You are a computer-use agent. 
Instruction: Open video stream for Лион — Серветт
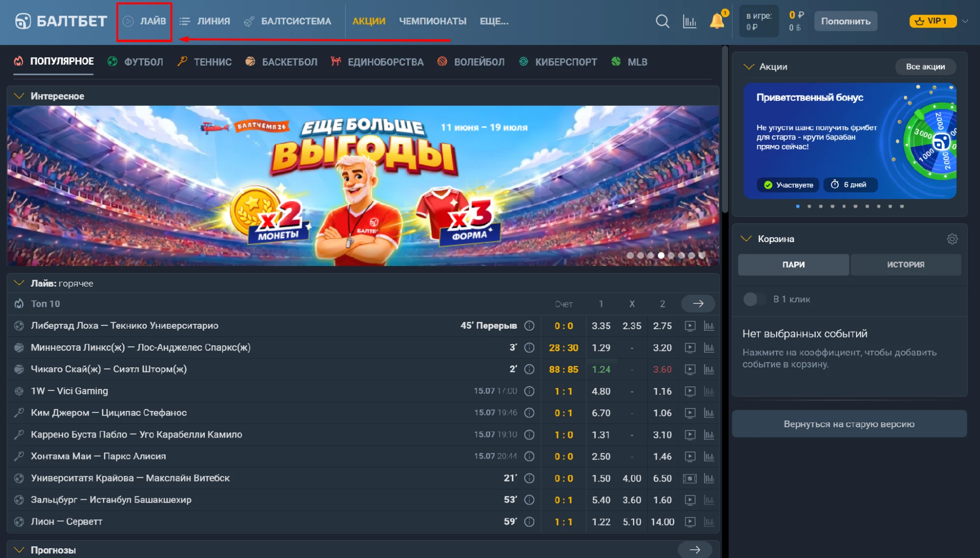[x=690, y=522]
